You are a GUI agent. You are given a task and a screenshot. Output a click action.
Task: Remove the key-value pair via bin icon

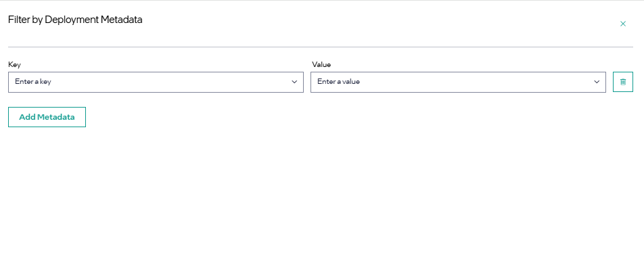coord(623,82)
